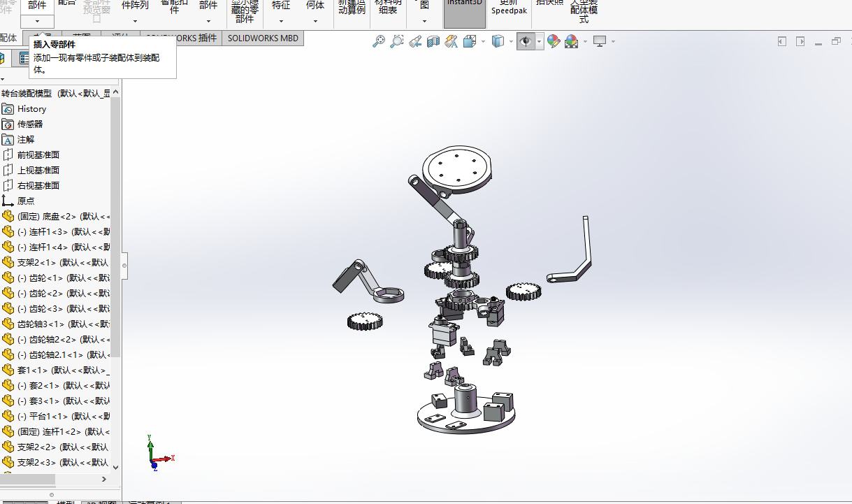Click the panel collapse handle arrow
Screen dimensions: 852x504
click(x=124, y=265)
